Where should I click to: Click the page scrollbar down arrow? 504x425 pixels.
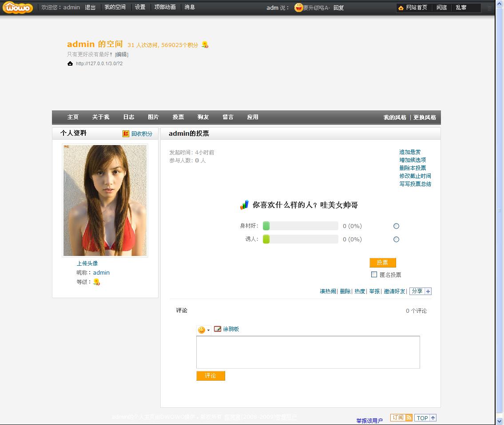[499, 421]
